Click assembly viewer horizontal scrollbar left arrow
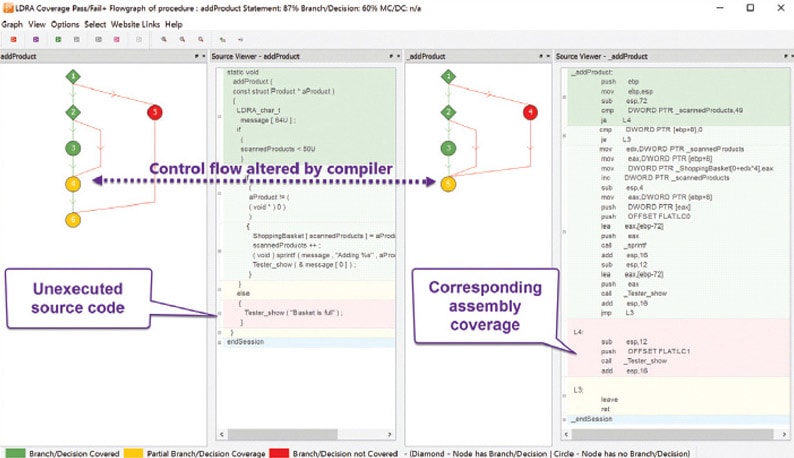This screenshot has width=794, height=458. click(x=567, y=434)
